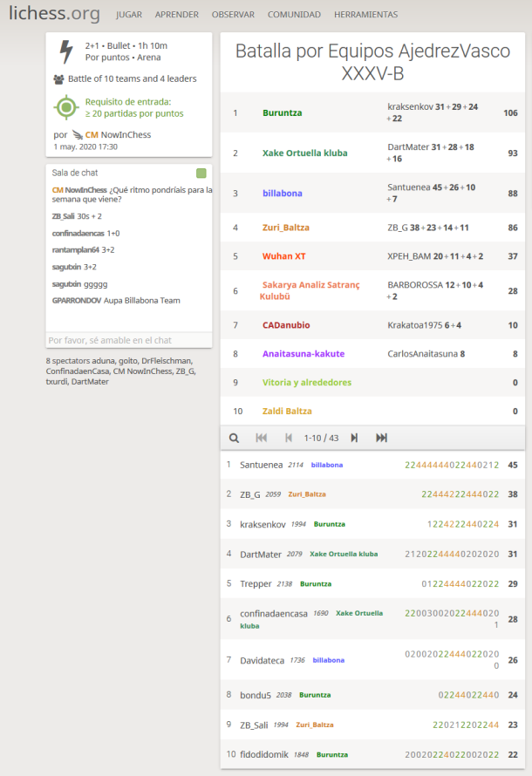
Task: Jump to last page of standings
Action: (381, 438)
